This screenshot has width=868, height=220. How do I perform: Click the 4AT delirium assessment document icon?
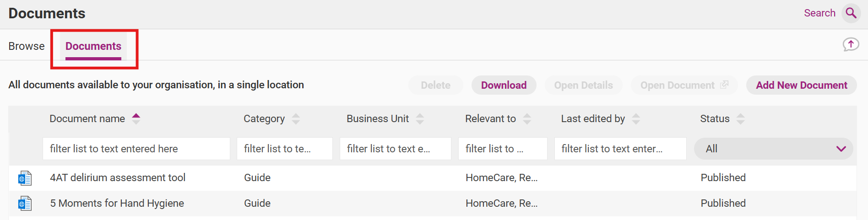[25, 178]
